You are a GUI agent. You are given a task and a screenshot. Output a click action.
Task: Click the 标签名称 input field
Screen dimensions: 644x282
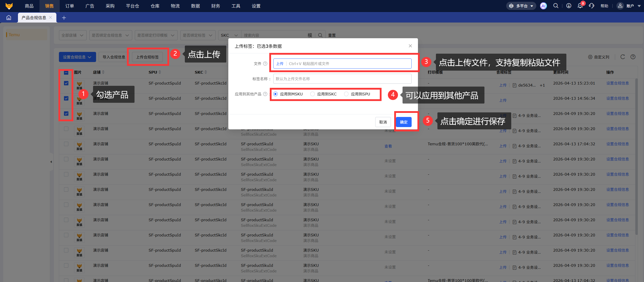[x=342, y=79]
